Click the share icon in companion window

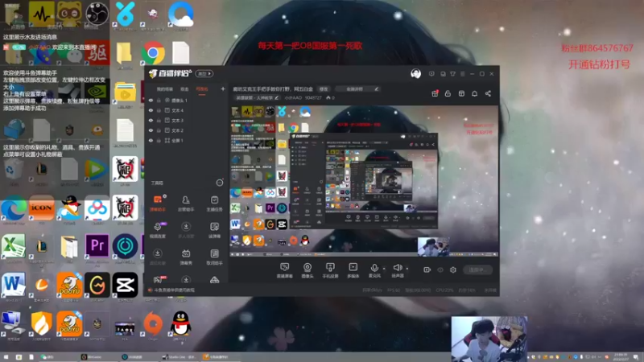click(488, 93)
